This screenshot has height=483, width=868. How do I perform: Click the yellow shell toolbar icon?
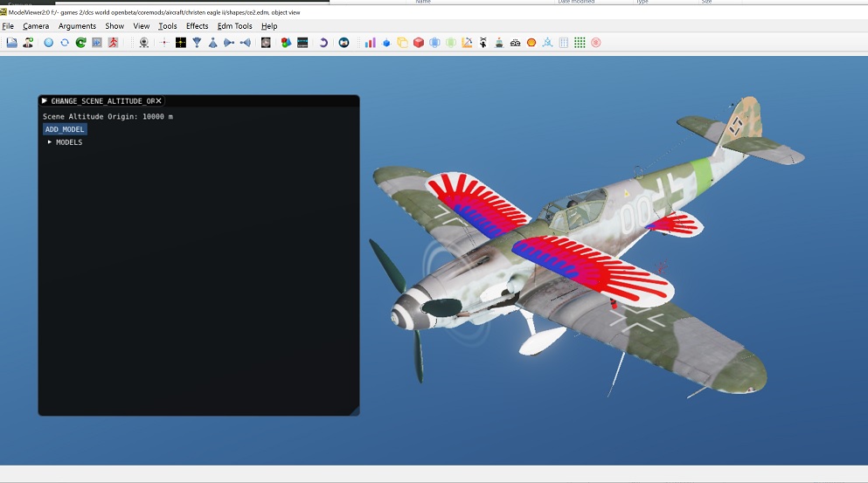(531, 43)
